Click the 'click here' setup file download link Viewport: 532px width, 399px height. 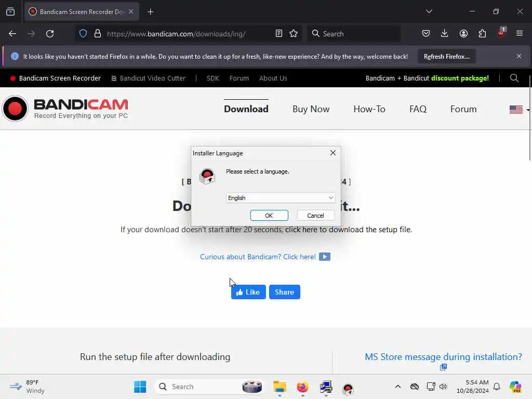[301, 230]
